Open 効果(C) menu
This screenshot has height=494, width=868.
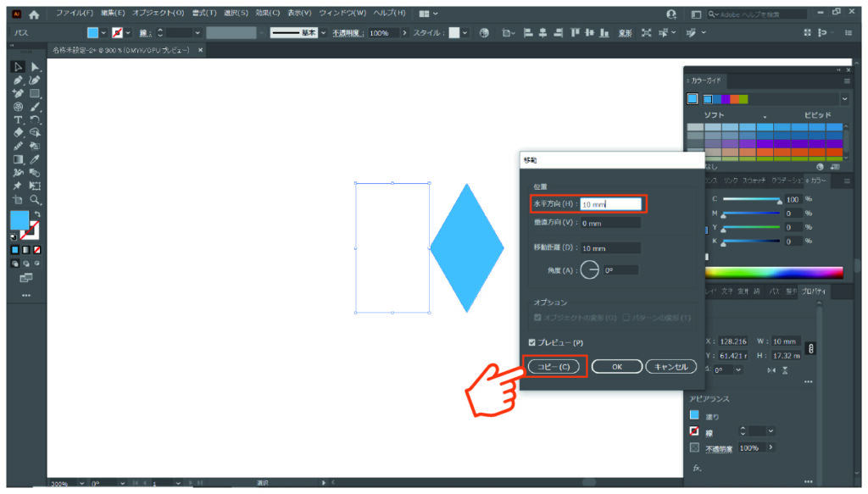[268, 13]
